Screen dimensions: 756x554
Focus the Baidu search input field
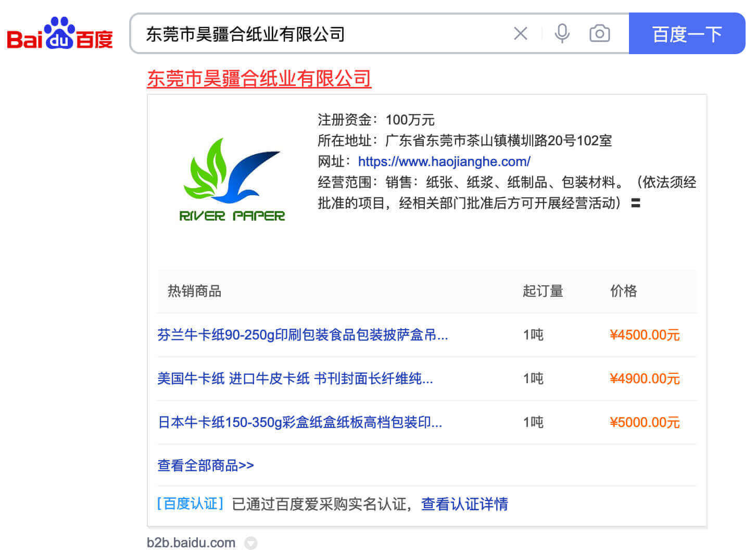coord(323,34)
